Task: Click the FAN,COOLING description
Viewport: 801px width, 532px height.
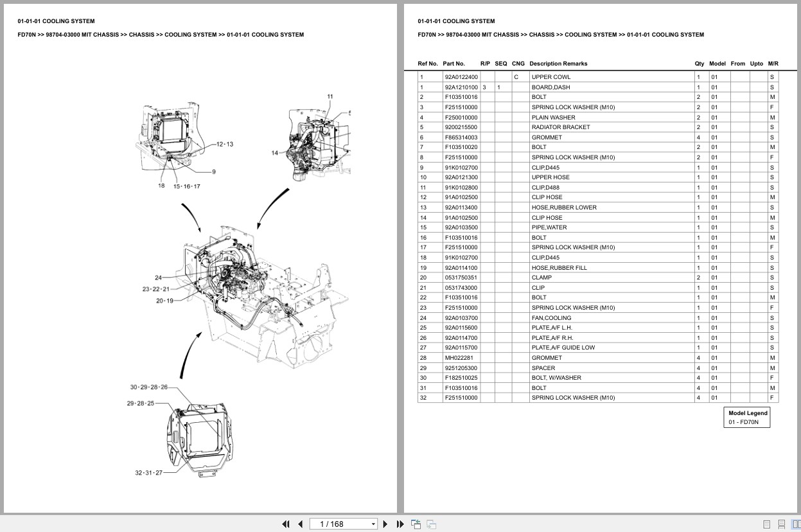Action: point(551,318)
